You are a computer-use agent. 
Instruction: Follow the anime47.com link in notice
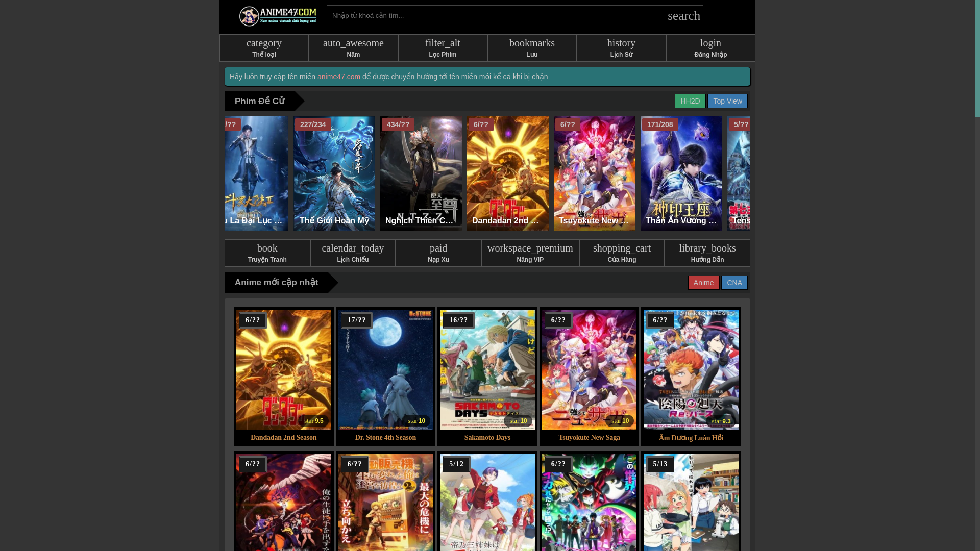coord(339,77)
